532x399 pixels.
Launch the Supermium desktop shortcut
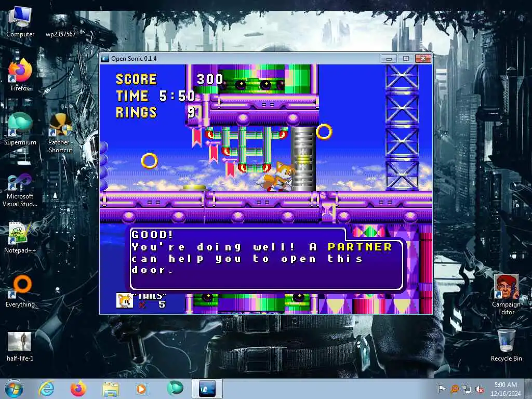[20, 129]
